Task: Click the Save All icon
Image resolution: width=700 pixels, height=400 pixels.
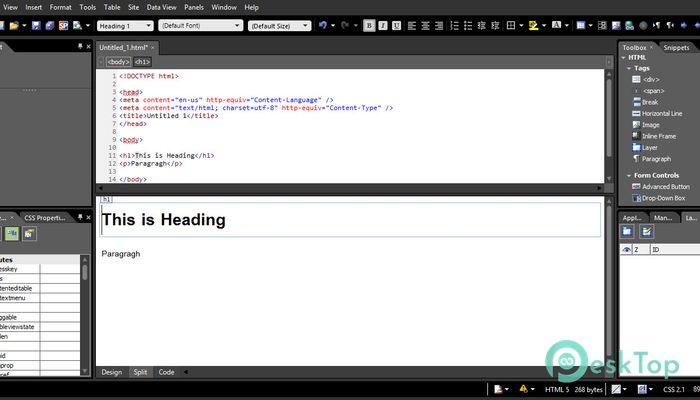Action: 50,26
